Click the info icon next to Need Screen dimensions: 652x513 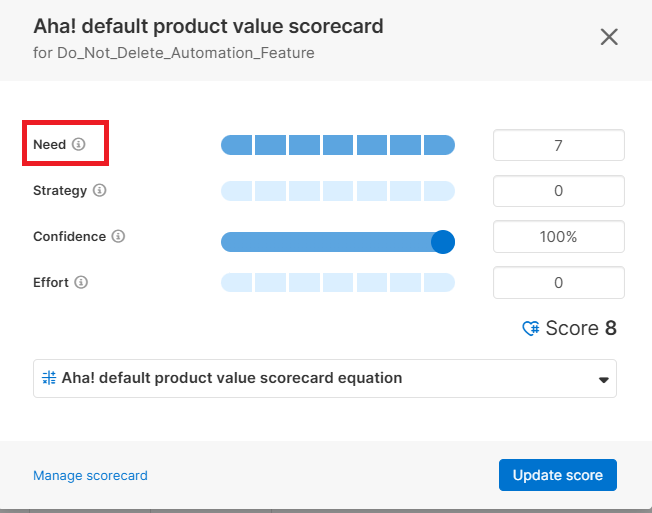point(79,145)
